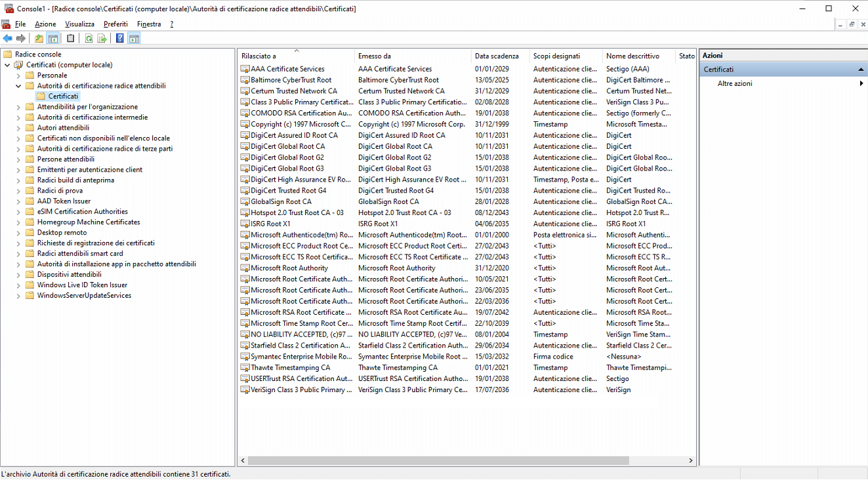The height and width of the screenshot is (480, 868).
Task: Click the MMC toolbox icon beside File
Action: 6,24
